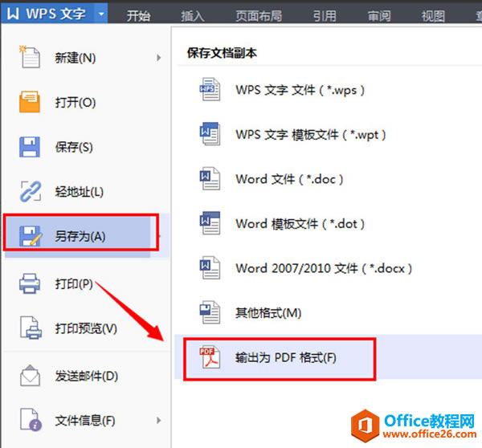
Task: Choose 新建(N) from the file menu
Action: pos(86,58)
